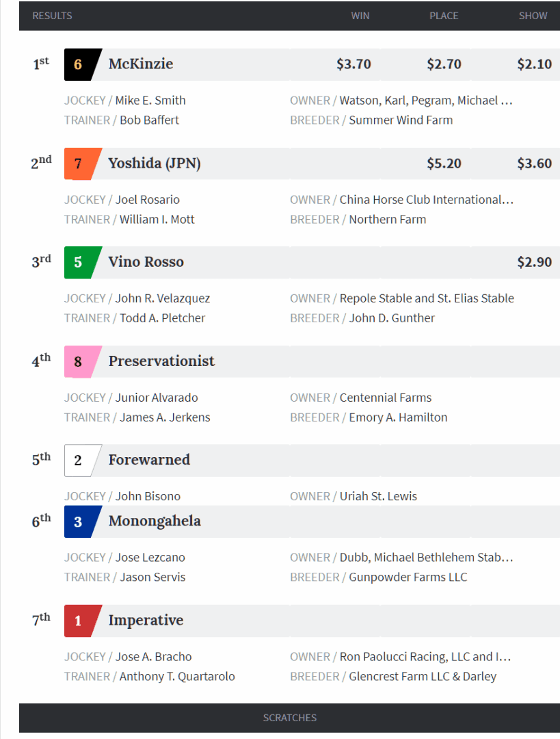Click Yoshida's orange number 7 badge
Viewport: 560px width, 739px height.
point(79,164)
